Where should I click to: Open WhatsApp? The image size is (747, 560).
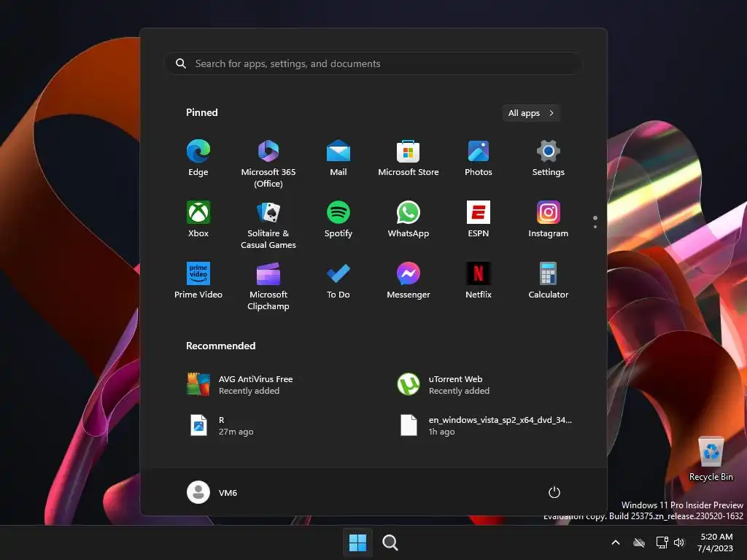pyautogui.click(x=409, y=219)
